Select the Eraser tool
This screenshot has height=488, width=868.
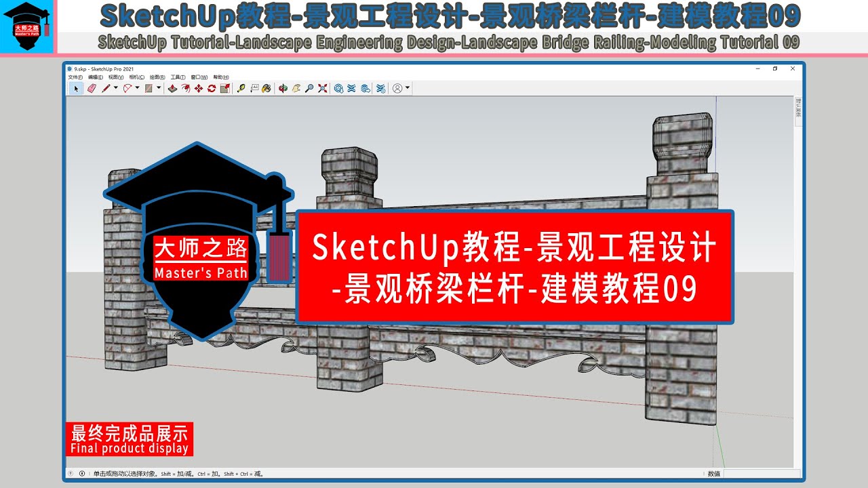92,88
